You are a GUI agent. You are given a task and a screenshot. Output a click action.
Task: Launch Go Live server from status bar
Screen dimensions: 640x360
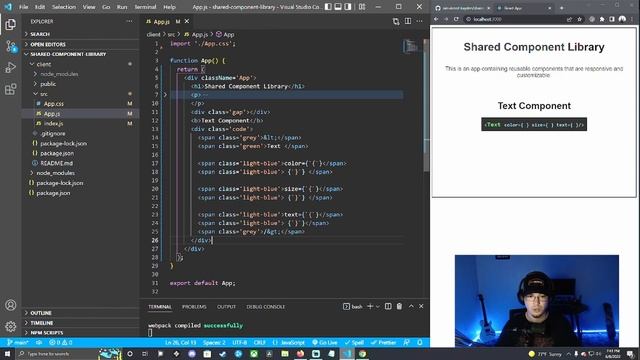(325, 342)
